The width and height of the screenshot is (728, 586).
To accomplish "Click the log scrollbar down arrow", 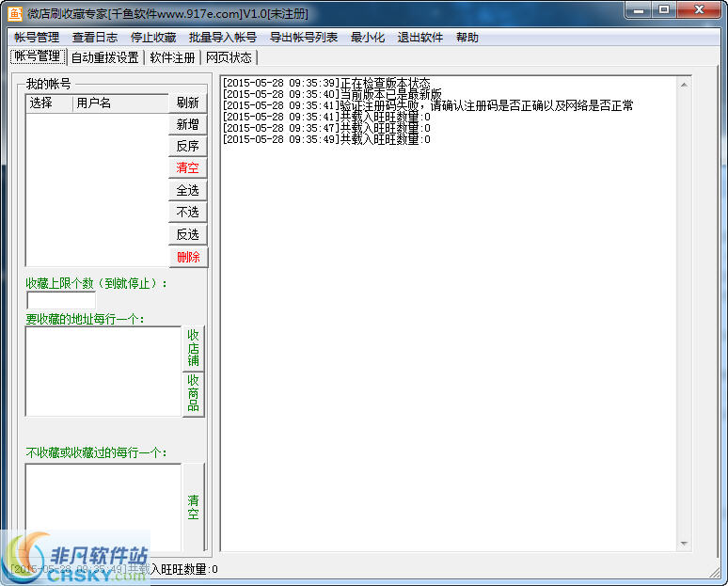I will 684,544.
